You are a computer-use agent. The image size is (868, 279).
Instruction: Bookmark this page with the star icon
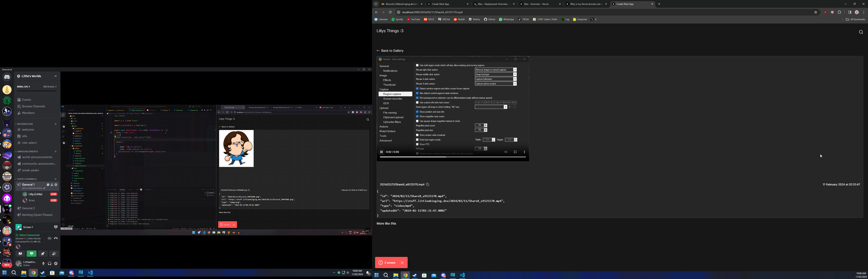click(x=815, y=12)
